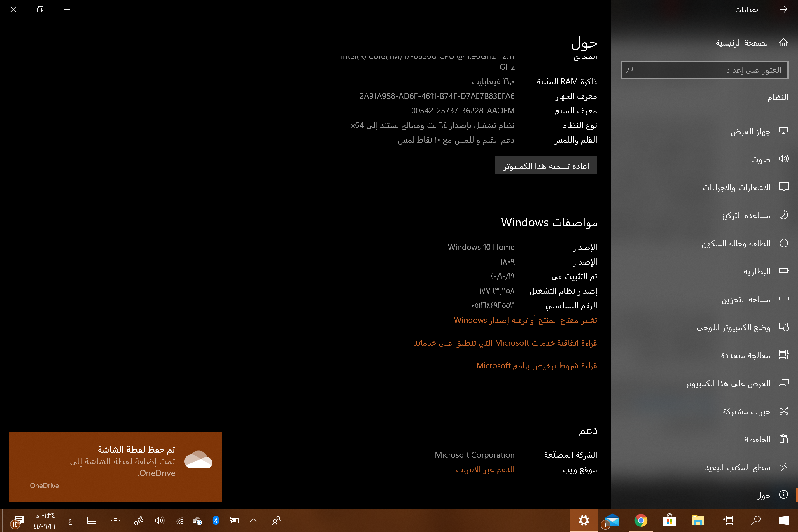
Task: Select the Tablet mode settings
Action: tap(733, 328)
